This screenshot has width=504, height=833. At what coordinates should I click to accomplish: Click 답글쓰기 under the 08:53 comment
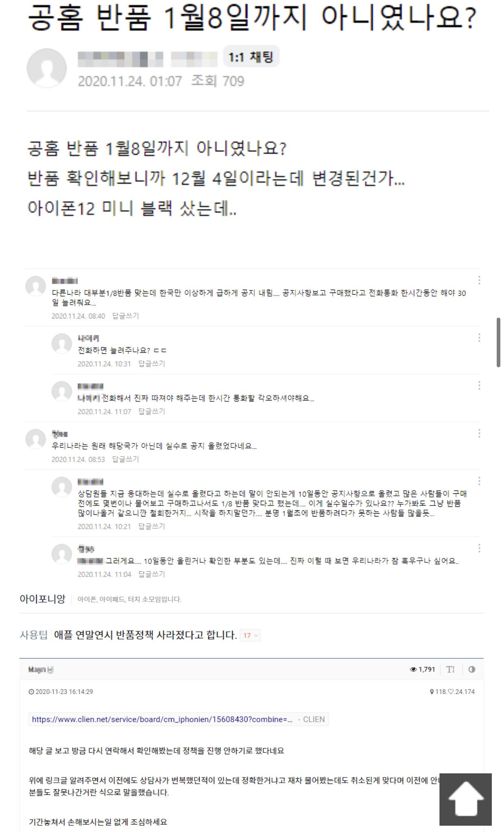[126, 460]
